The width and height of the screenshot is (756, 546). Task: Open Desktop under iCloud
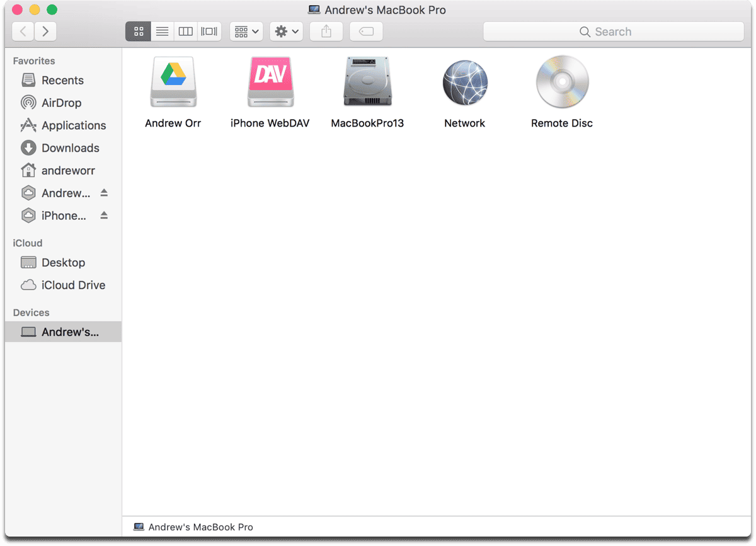(63, 263)
